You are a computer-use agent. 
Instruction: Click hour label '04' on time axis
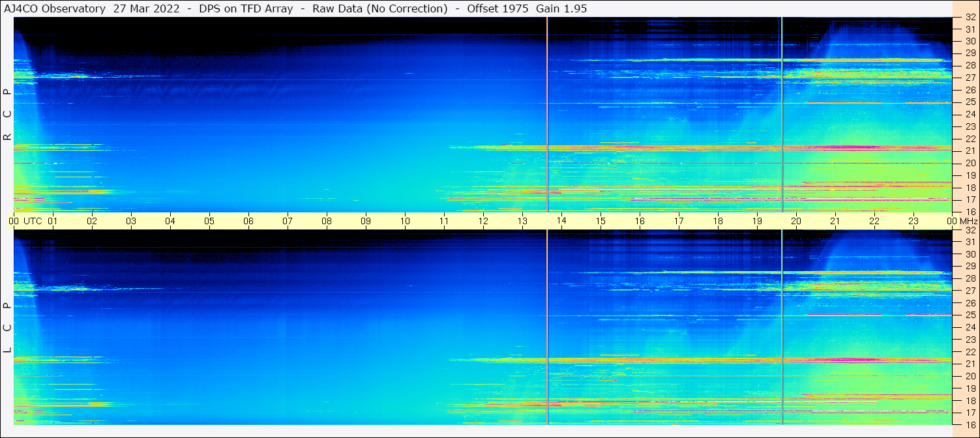170,221
